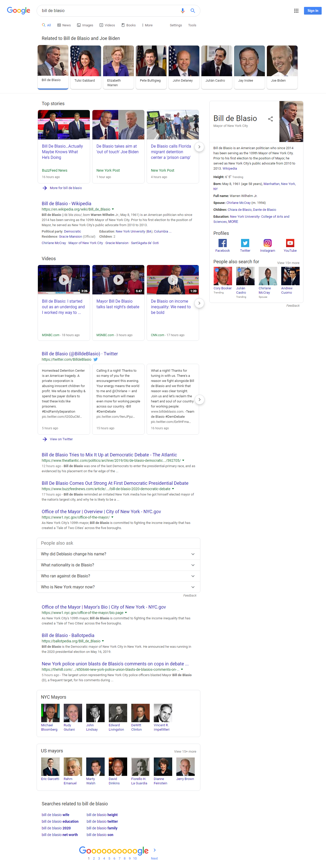Show more top stories with arrow
This screenshot has width=326, height=868.
[199, 147]
